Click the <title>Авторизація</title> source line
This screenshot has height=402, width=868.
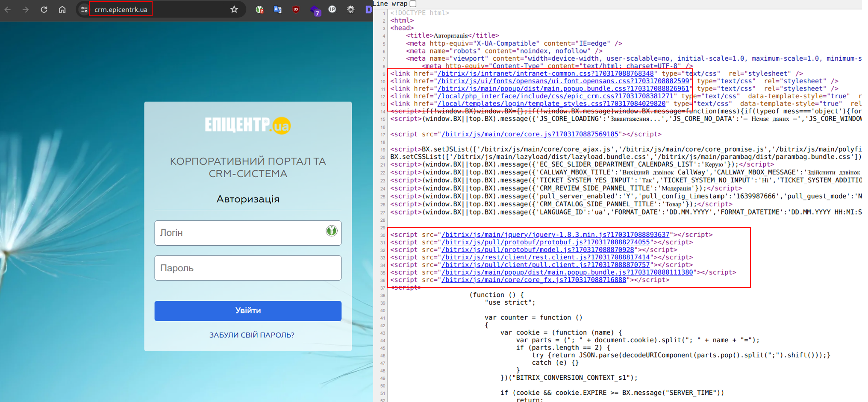(x=452, y=35)
